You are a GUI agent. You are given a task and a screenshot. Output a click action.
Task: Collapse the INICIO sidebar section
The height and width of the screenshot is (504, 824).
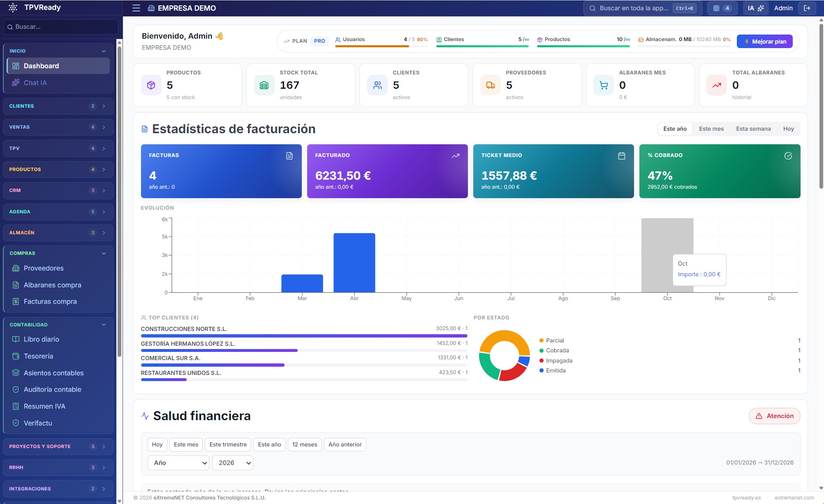tap(58, 51)
